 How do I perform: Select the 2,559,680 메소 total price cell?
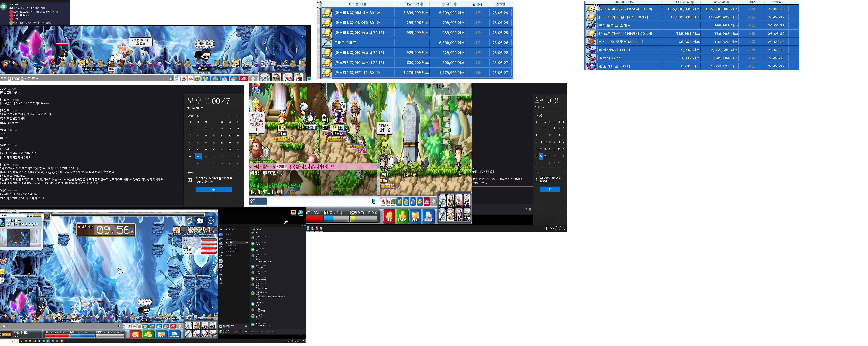(720, 50)
